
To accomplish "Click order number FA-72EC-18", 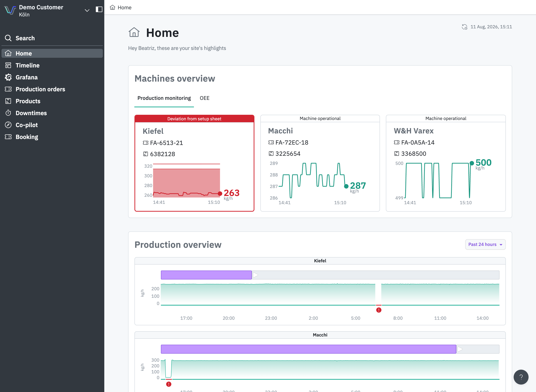I will point(292,142).
